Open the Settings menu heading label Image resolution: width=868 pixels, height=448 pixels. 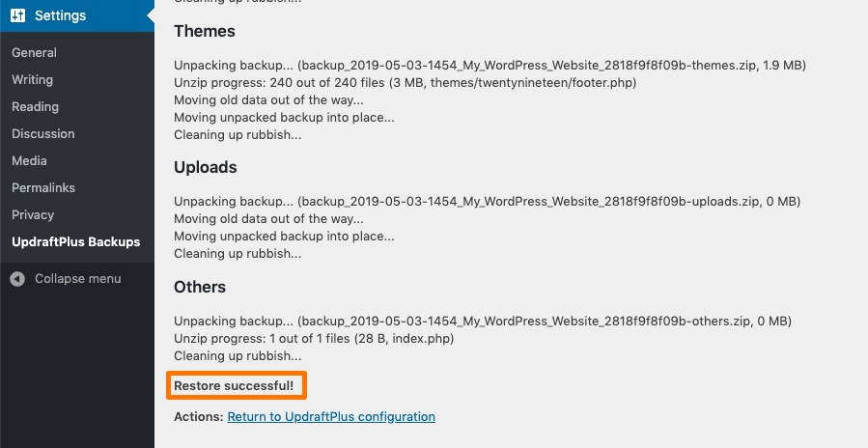point(60,15)
